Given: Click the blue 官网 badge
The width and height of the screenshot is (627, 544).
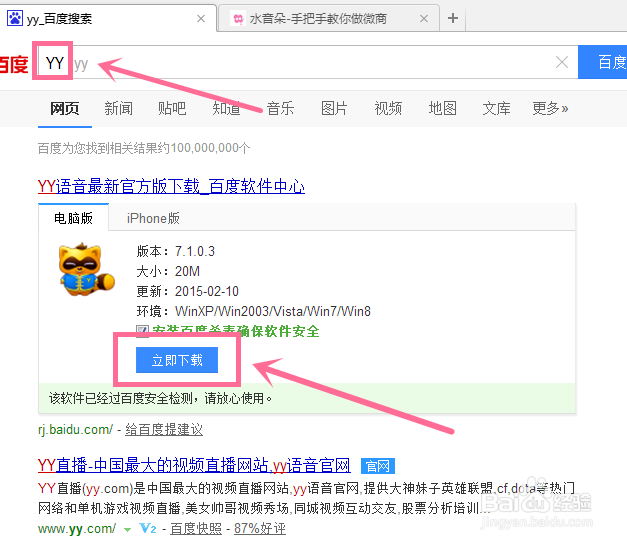Looking at the screenshot, I should (378, 466).
